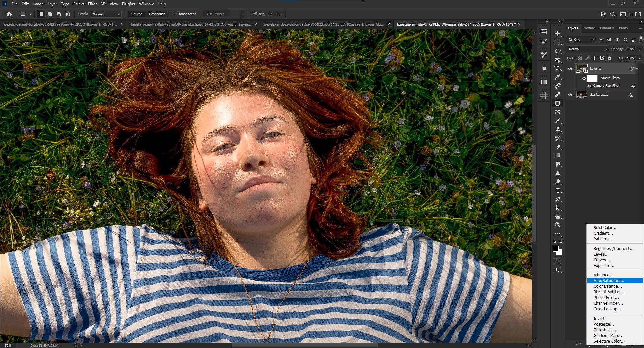Select the Crop tool

[x=558, y=68]
